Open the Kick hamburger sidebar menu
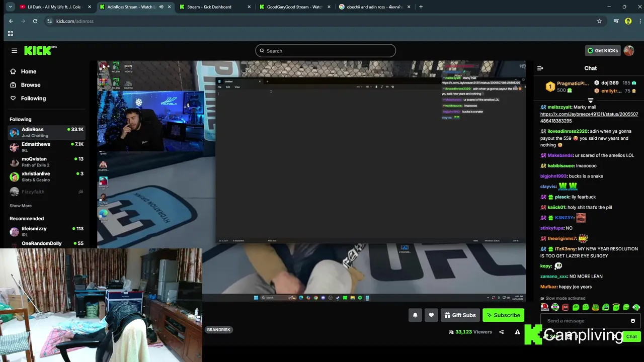644x362 pixels. (14, 51)
